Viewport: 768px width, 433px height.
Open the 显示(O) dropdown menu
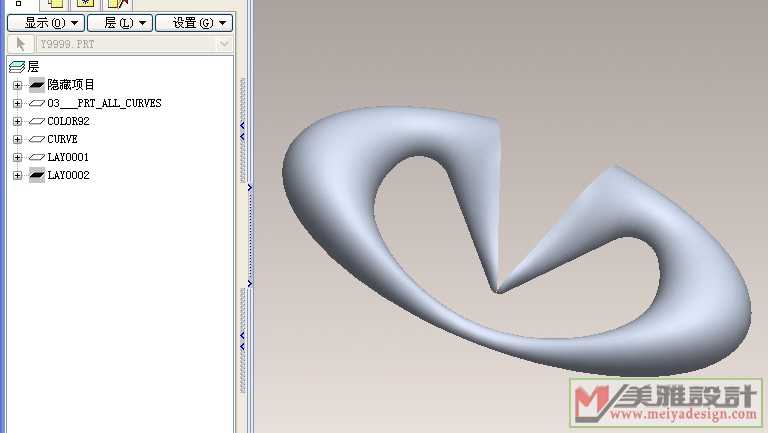pyautogui.click(x=46, y=23)
